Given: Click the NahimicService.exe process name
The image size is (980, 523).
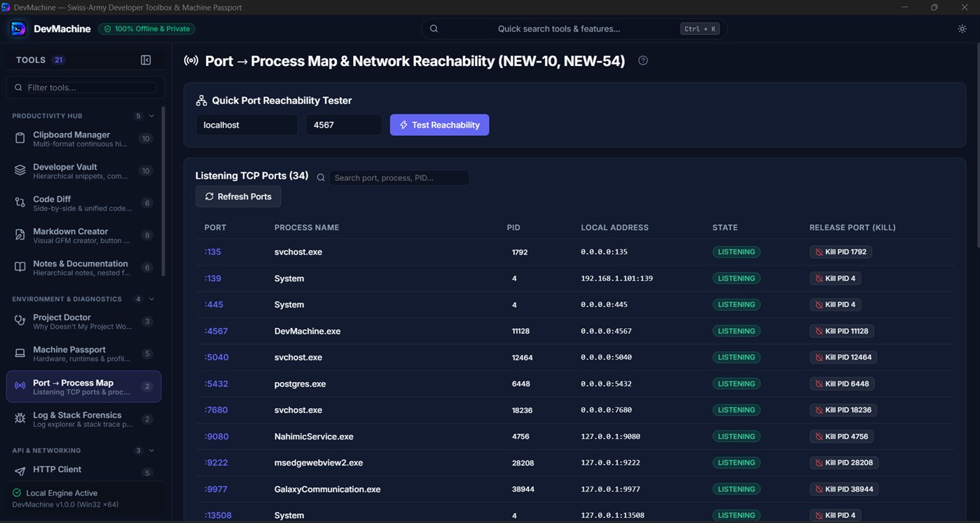Looking at the screenshot, I should pyautogui.click(x=314, y=436).
